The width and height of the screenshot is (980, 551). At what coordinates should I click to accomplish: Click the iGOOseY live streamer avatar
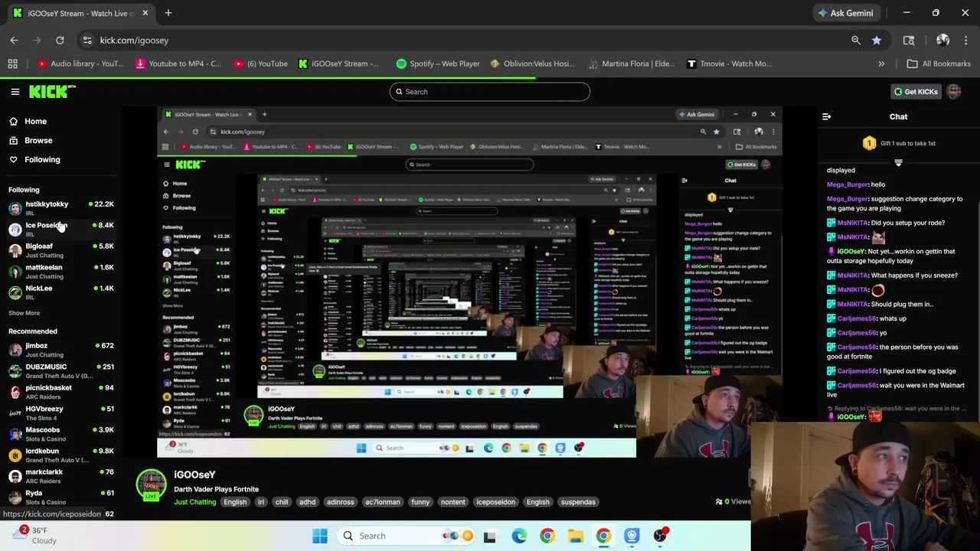[151, 484]
